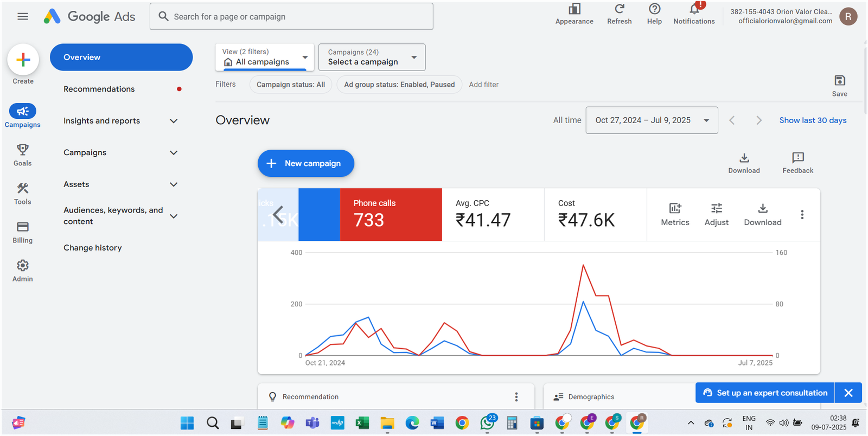This screenshot has height=436, width=868.
Task: Open File Explorer from the taskbar
Action: [387, 423]
